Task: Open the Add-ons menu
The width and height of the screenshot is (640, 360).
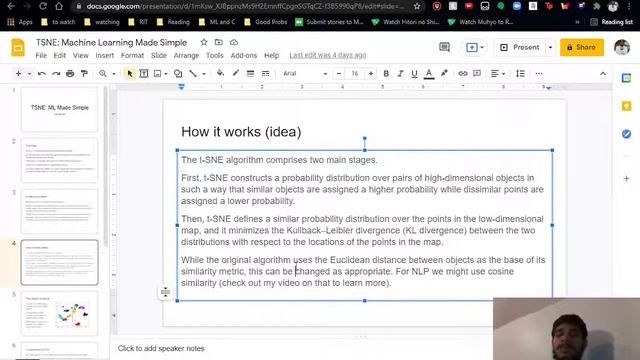Action: tap(244, 55)
